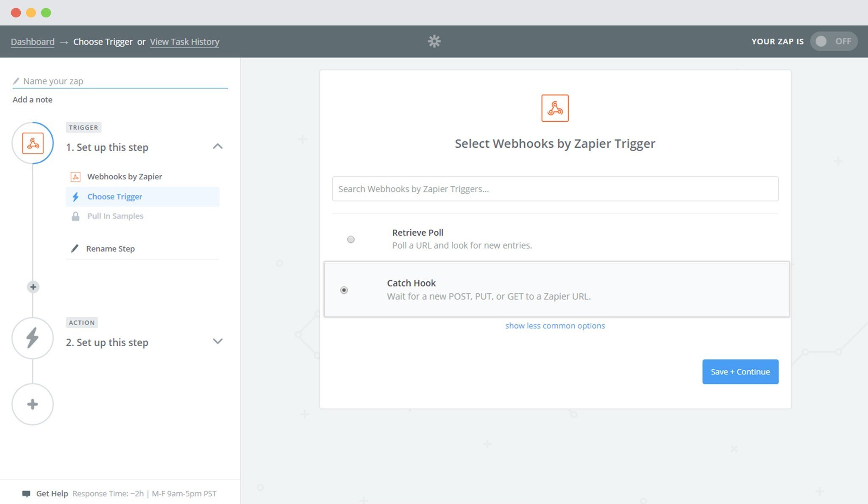Click the Action step lightning circle icon
Screen dimensions: 868x504
pyautogui.click(x=33, y=338)
